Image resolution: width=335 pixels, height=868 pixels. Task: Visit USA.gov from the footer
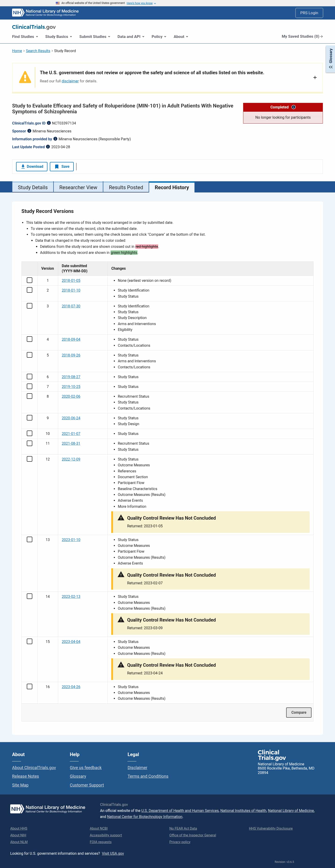[113, 854]
